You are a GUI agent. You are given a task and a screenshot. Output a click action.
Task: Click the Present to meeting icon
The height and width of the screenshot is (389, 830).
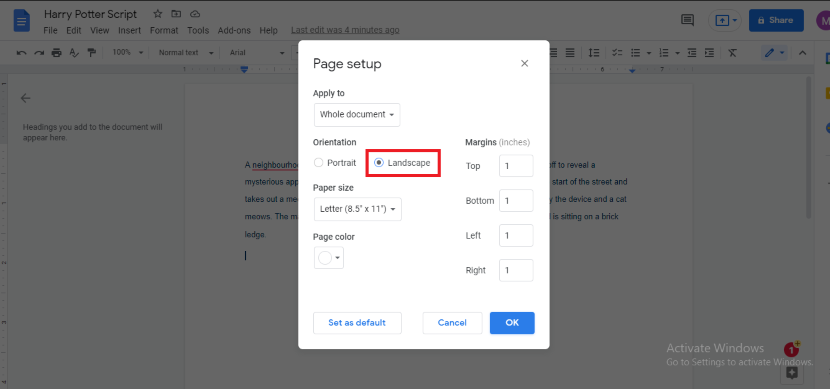722,20
